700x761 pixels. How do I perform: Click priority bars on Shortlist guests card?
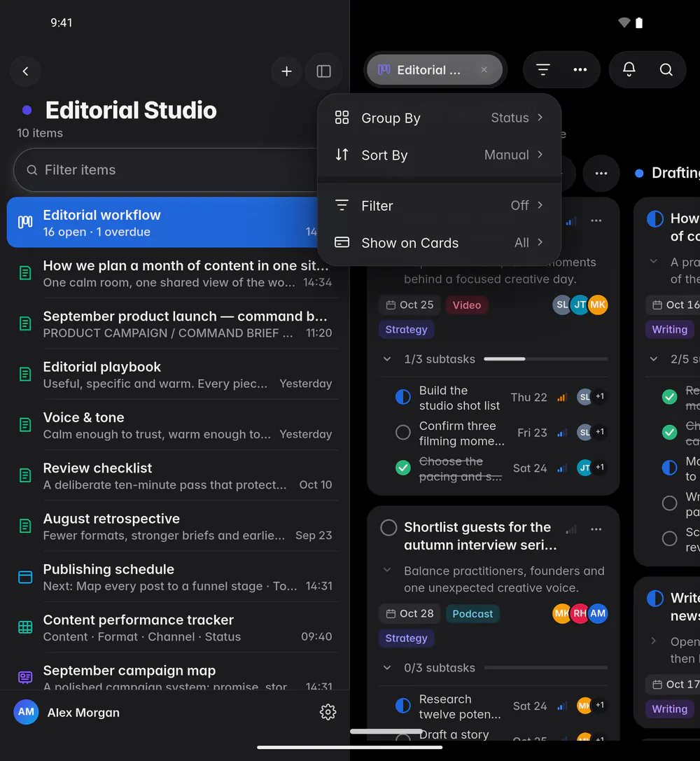click(571, 529)
